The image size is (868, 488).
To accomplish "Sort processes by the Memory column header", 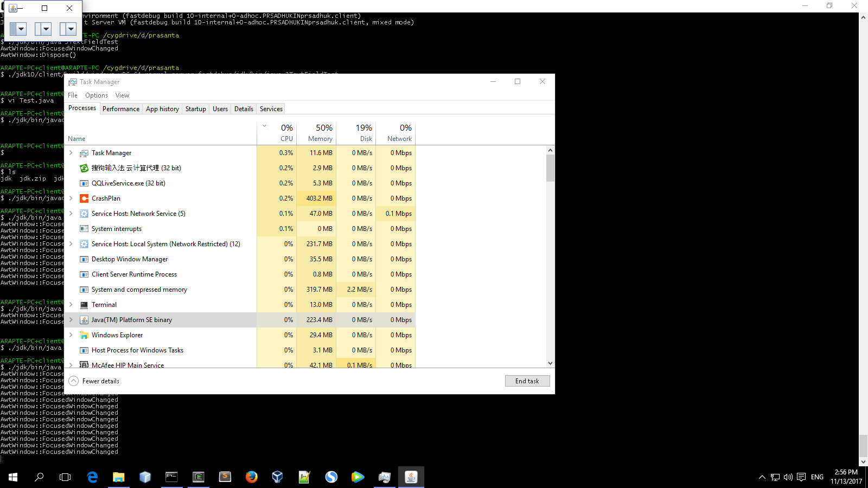I will (317, 133).
